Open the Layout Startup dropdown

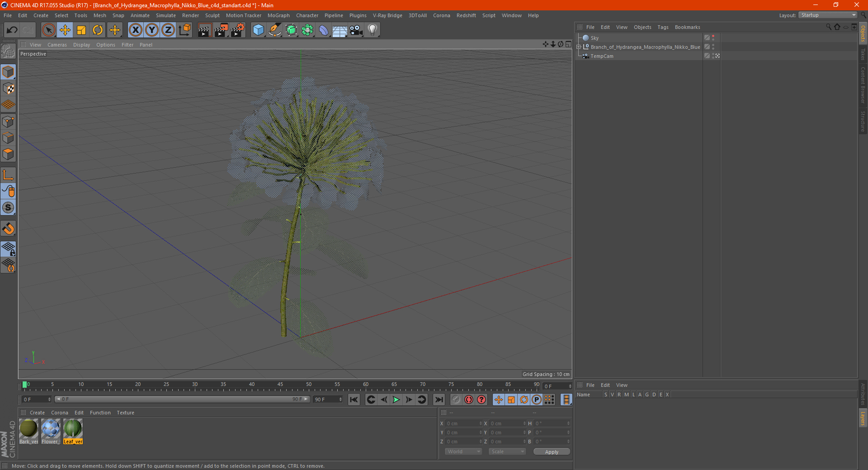pyautogui.click(x=828, y=15)
